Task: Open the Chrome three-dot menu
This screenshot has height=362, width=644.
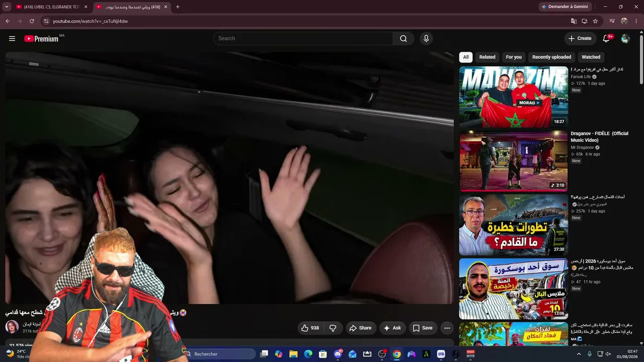Action: pos(636,21)
